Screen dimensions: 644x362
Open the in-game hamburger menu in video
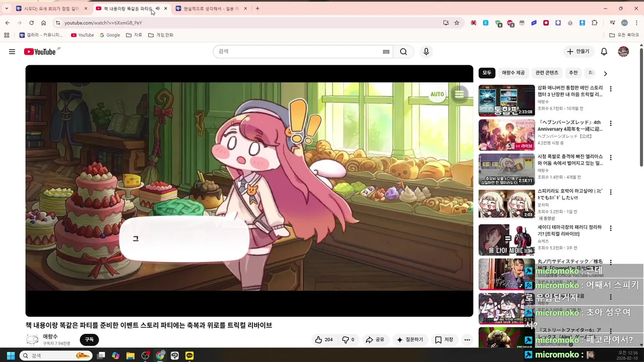(459, 94)
